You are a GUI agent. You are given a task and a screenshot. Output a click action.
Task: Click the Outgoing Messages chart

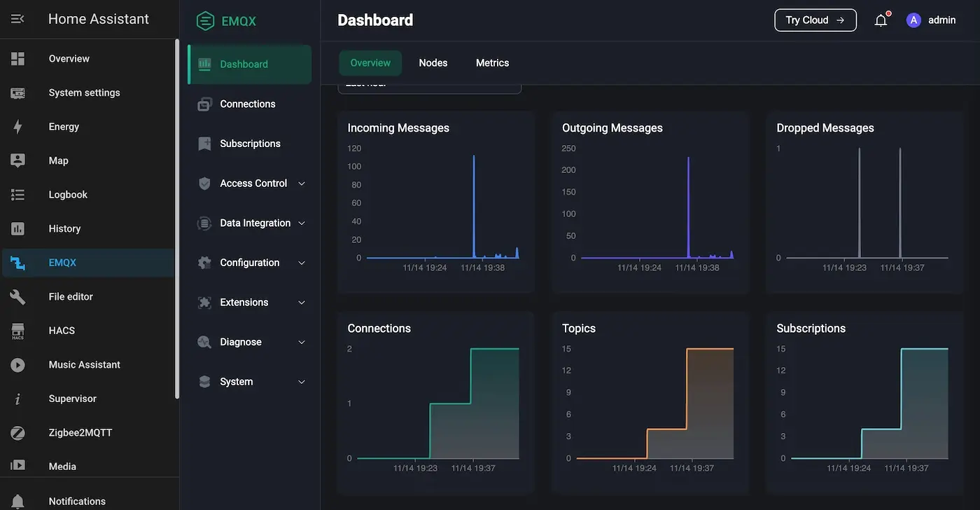[x=650, y=202]
